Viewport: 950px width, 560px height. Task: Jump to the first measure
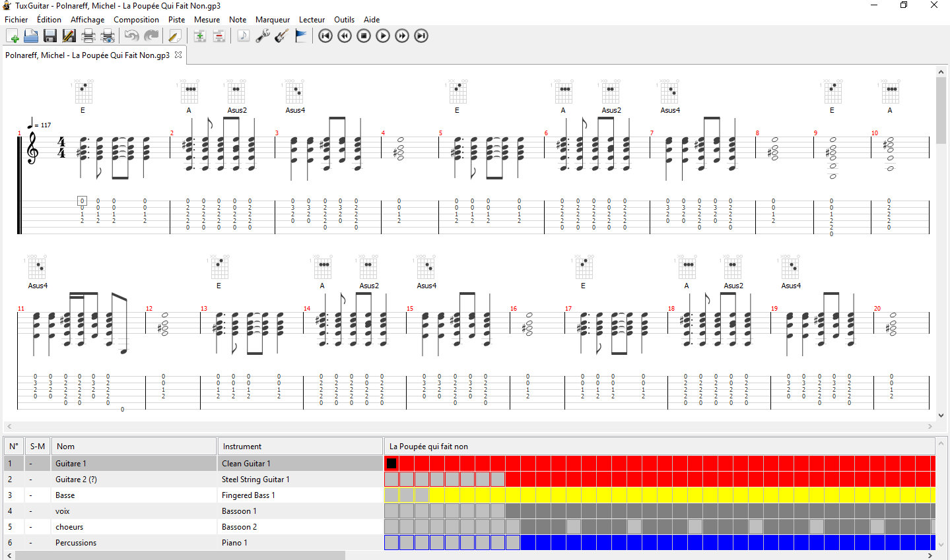pos(325,36)
